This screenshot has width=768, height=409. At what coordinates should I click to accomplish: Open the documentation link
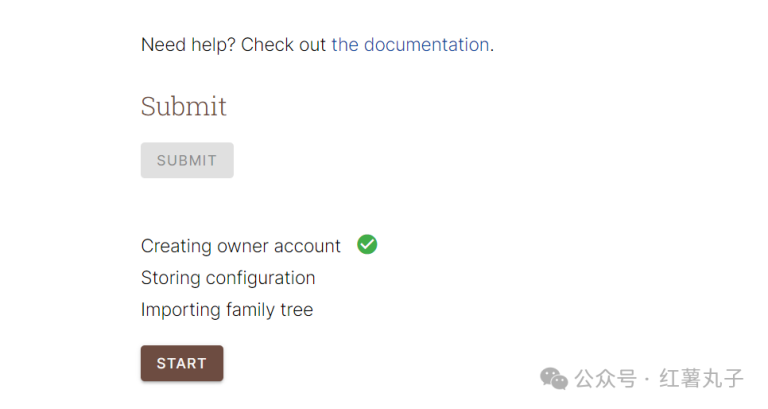pyautogui.click(x=410, y=45)
